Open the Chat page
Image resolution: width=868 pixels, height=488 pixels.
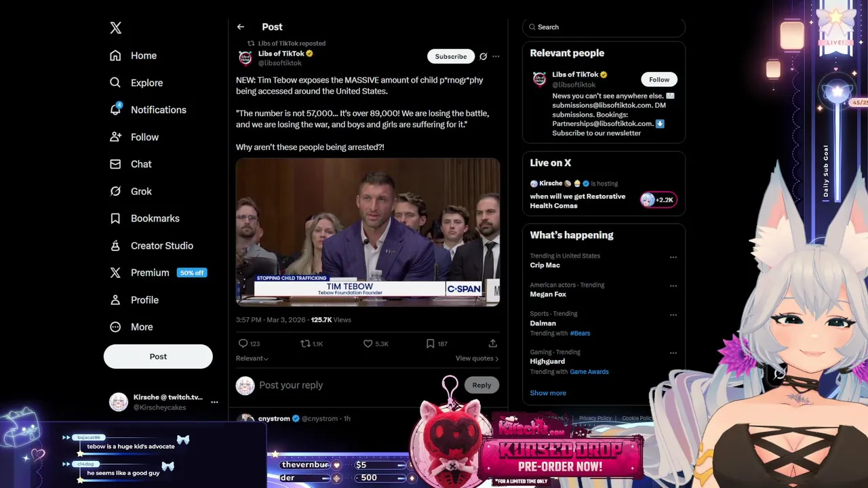[131, 164]
